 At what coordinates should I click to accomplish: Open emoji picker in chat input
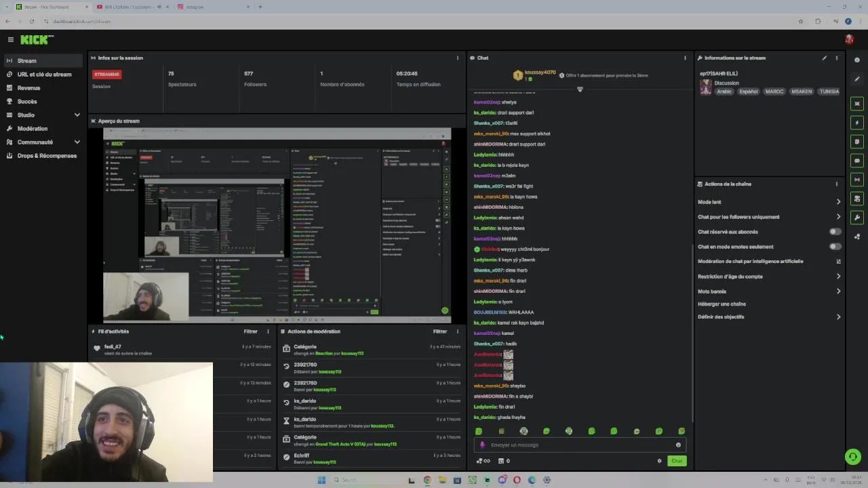(678, 445)
